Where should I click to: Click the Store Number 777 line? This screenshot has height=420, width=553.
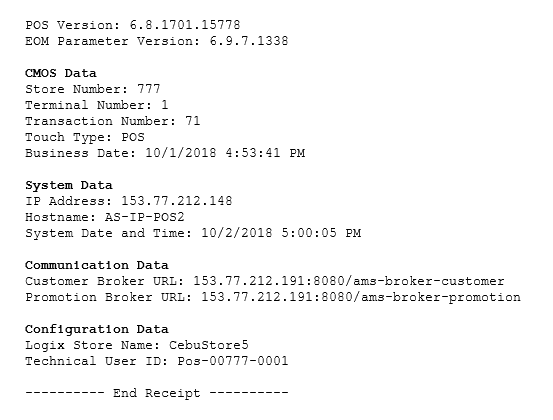coord(93,89)
